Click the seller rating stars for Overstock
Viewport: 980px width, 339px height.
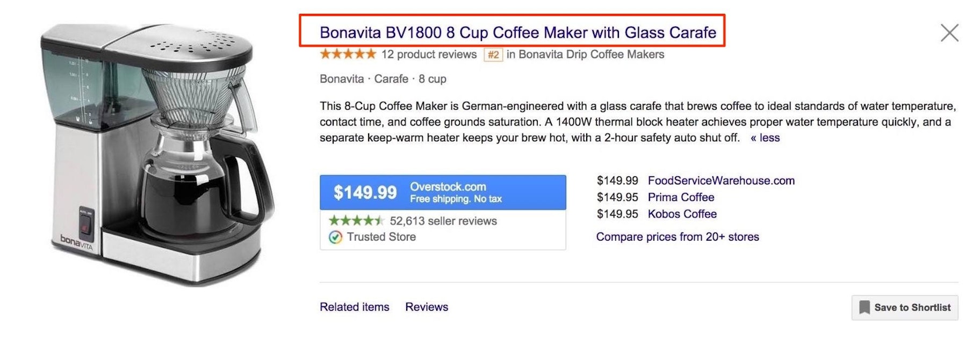pos(356,221)
